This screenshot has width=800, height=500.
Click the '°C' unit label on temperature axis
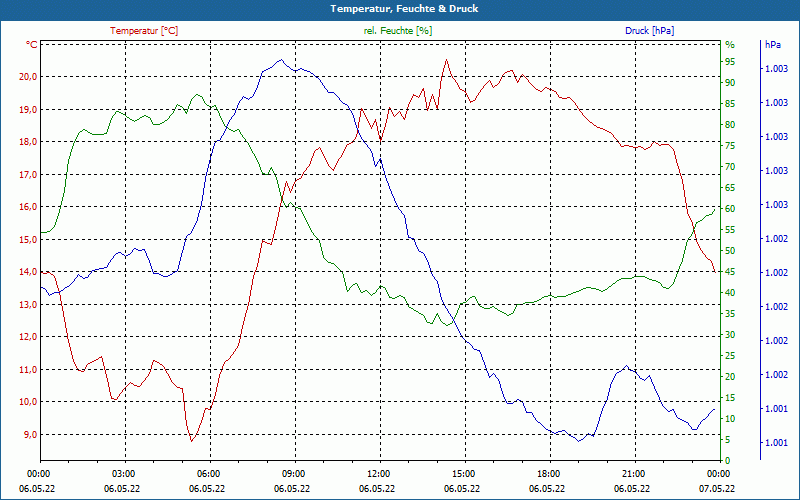[32, 45]
